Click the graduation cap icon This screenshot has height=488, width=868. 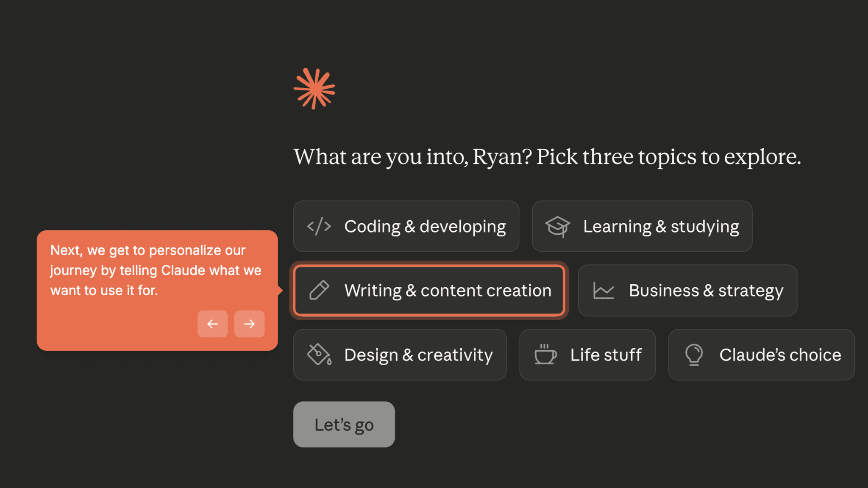pyautogui.click(x=558, y=226)
